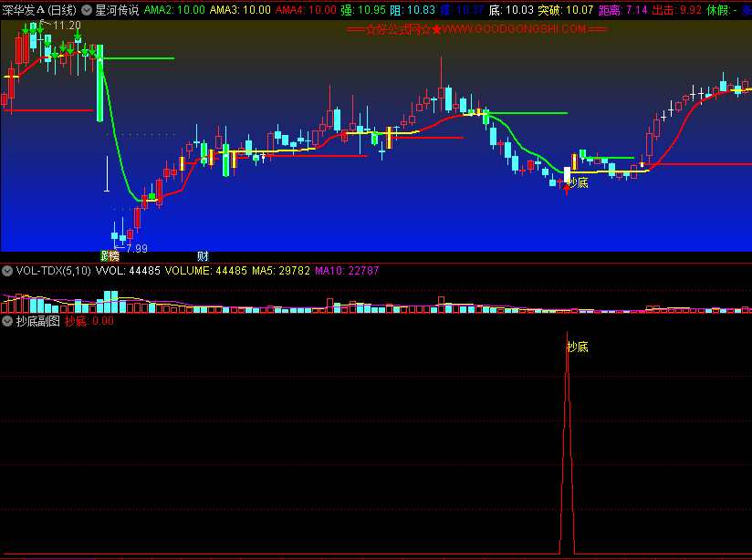
Task: Click the 抄底 label on sub-chart spike
Action: [578, 347]
